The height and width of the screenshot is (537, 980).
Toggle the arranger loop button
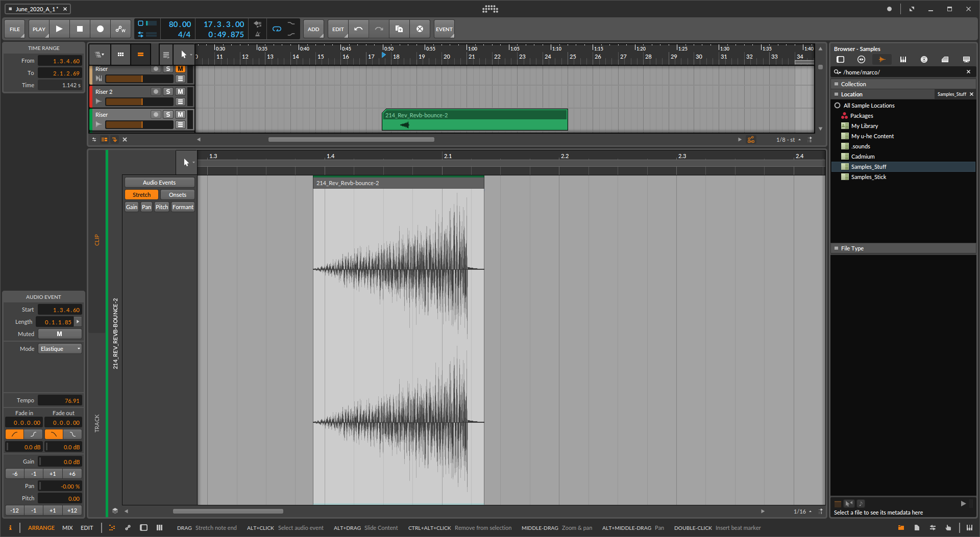click(x=277, y=29)
